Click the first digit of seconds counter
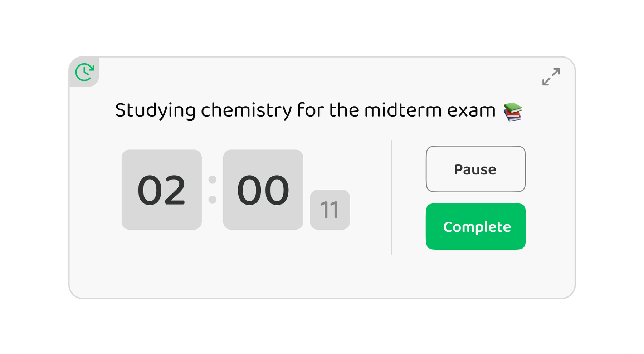 [x=324, y=210]
